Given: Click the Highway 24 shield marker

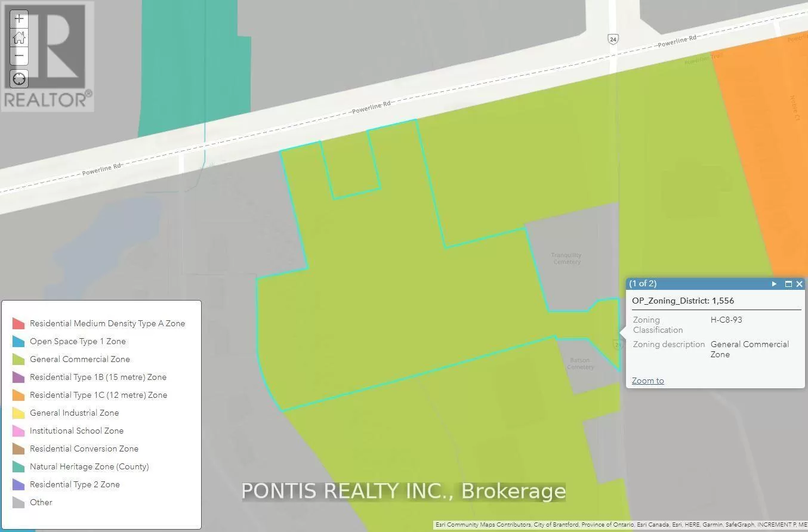Looking at the screenshot, I should pyautogui.click(x=613, y=39).
